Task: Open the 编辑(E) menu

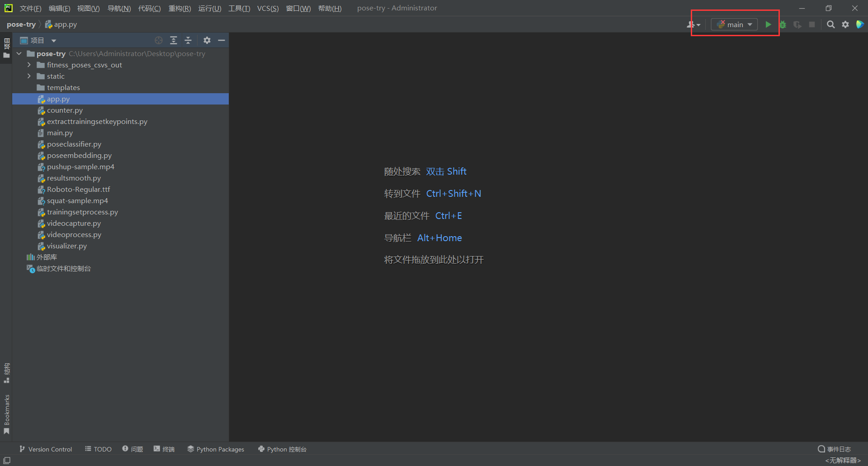Action: 59,8
